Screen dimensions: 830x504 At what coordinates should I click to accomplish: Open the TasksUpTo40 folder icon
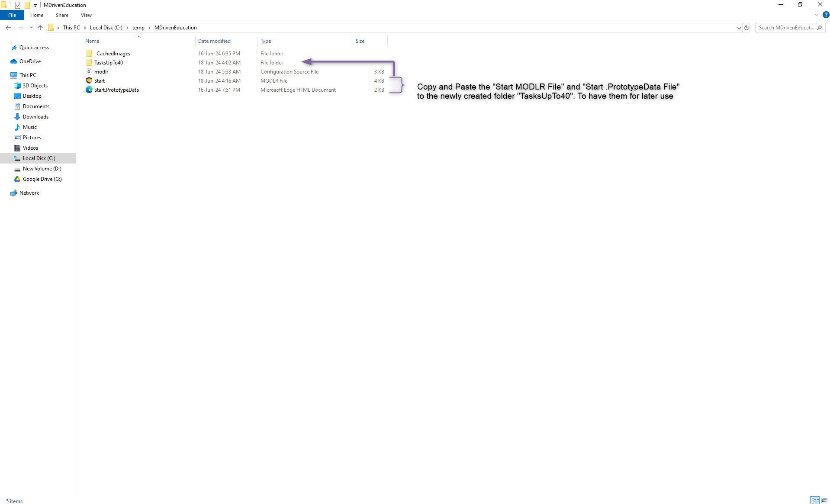(x=89, y=63)
